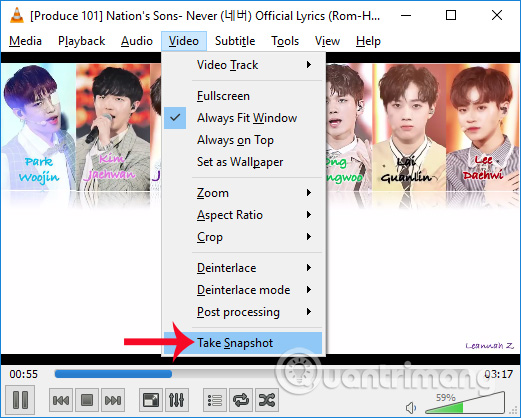This screenshot has height=418, width=521.
Task: Open the Media menu
Action: [x=25, y=41]
